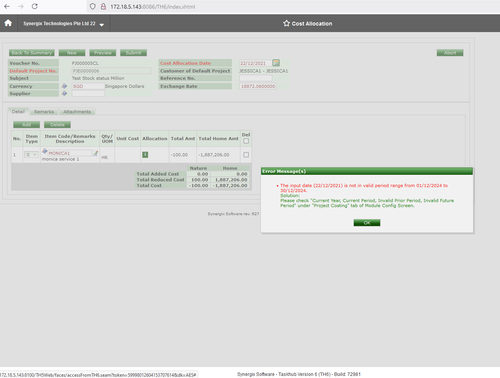Click Reference No. input field
Viewport: 500px width, 378px height.
(256, 78)
